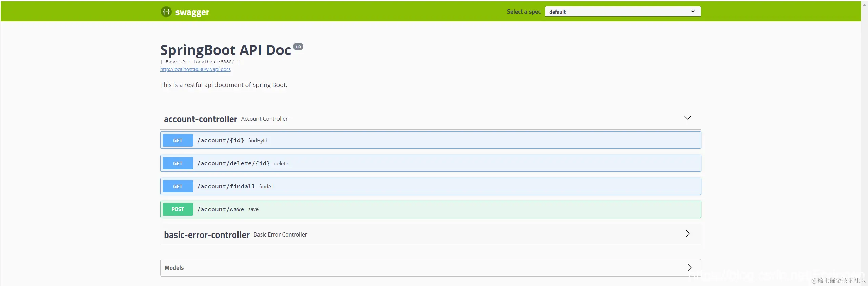Click the Base URL localhost:8080 text
This screenshot has width=868, height=286.
(x=200, y=62)
